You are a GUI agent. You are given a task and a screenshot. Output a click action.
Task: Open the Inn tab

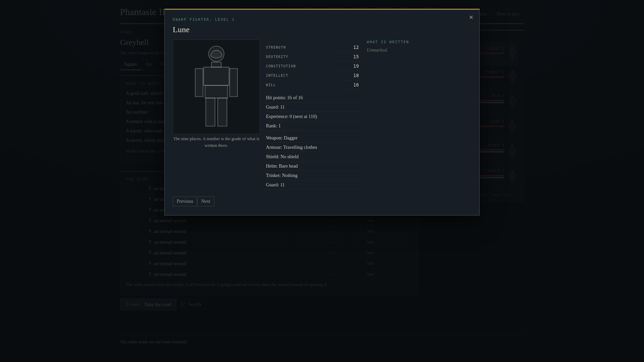tap(149, 64)
